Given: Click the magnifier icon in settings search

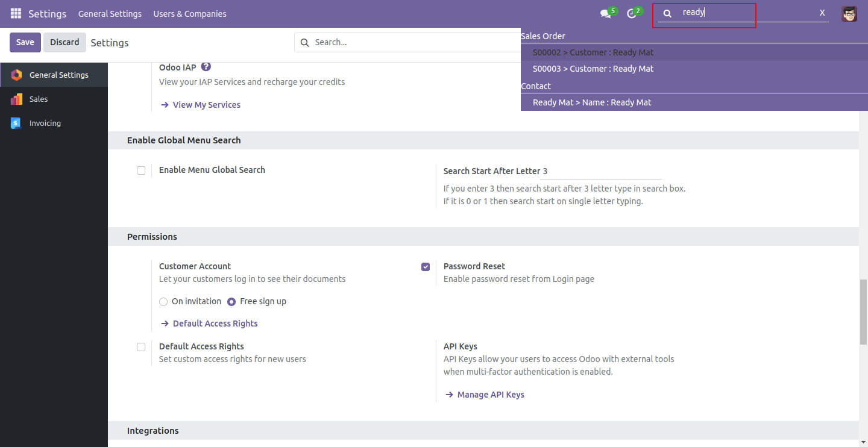Looking at the screenshot, I should [304, 42].
